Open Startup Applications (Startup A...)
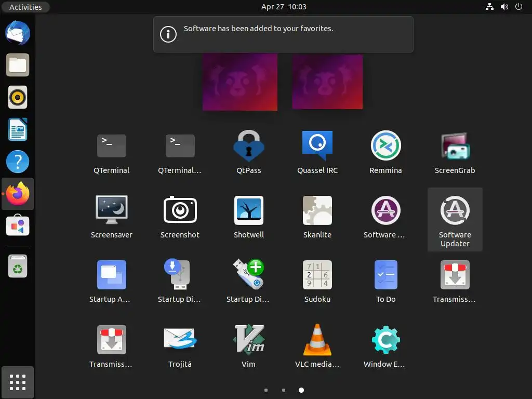The image size is (532, 399). 112,282
